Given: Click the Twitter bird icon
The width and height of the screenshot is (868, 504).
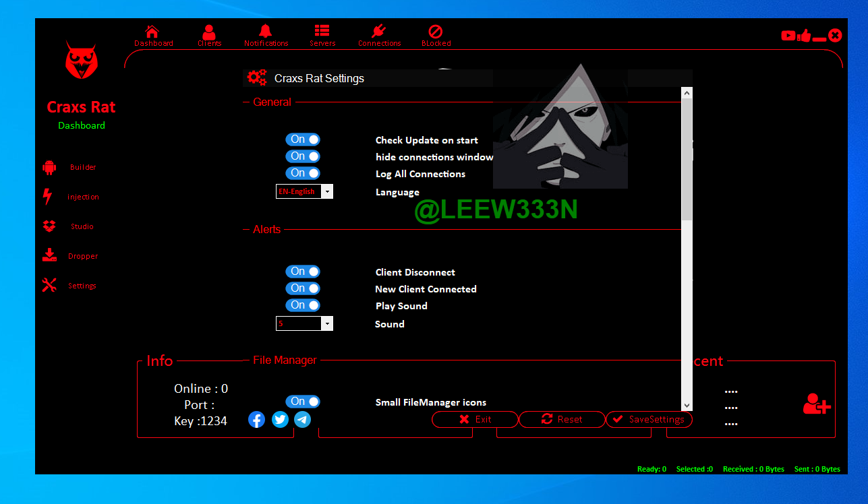Looking at the screenshot, I should pos(280,420).
